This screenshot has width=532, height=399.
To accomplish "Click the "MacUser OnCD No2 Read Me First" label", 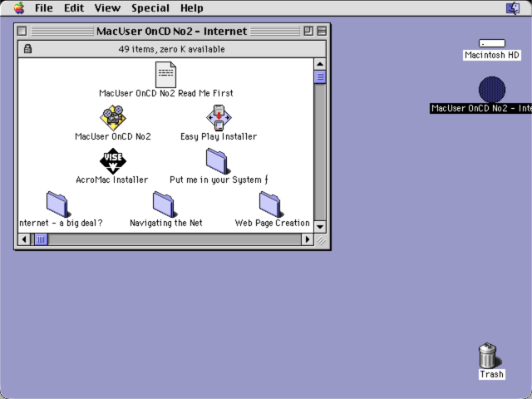I will click(x=166, y=93).
